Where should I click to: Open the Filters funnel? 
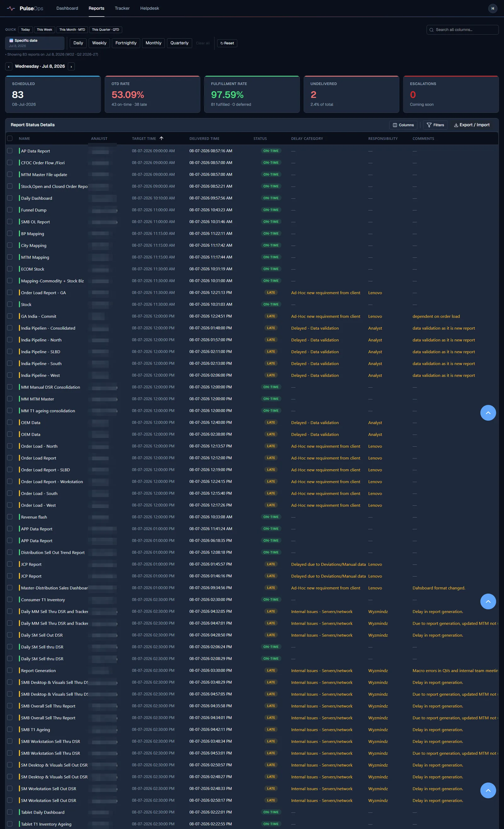pyautogui.click(x=435, y=125)
